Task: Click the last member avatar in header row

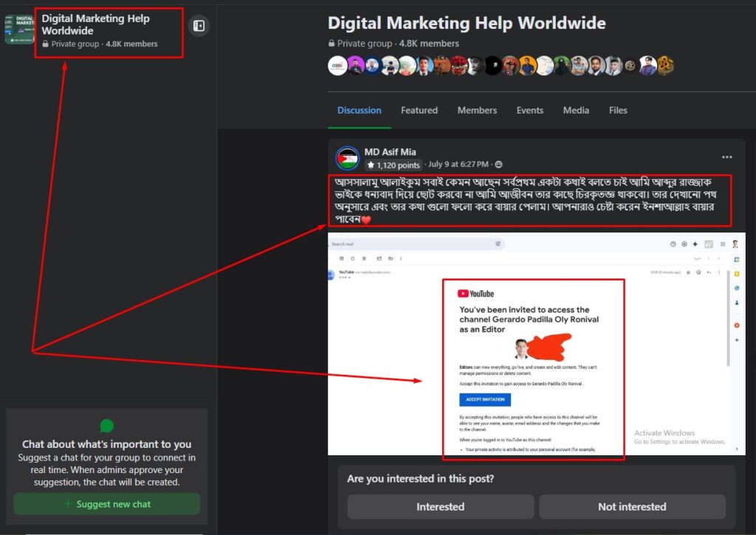Action: (665, 66)
